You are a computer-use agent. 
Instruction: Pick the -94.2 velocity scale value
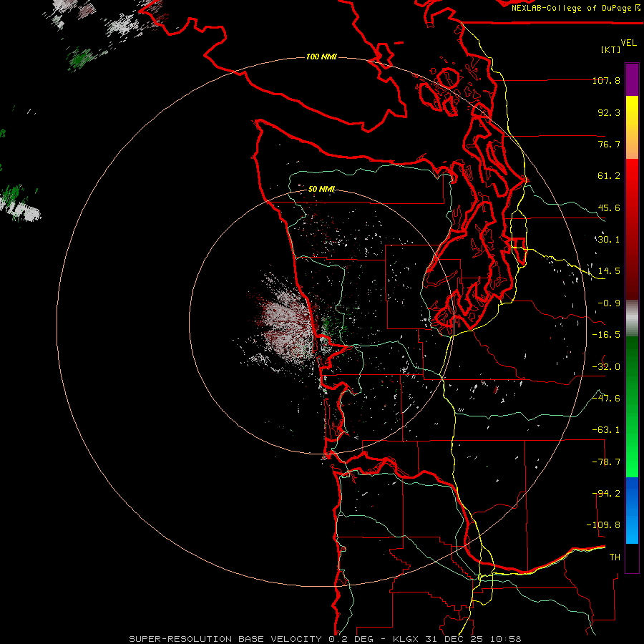tap(606, 494)
